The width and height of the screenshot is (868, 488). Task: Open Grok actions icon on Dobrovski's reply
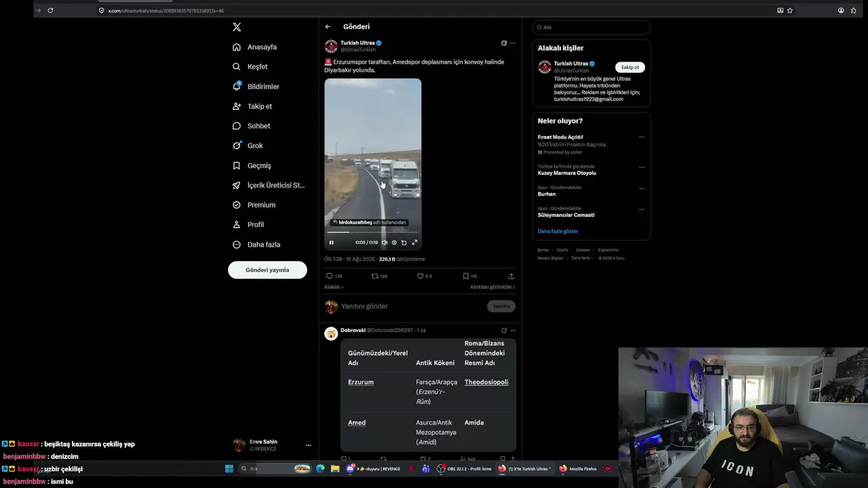point(504,331)
